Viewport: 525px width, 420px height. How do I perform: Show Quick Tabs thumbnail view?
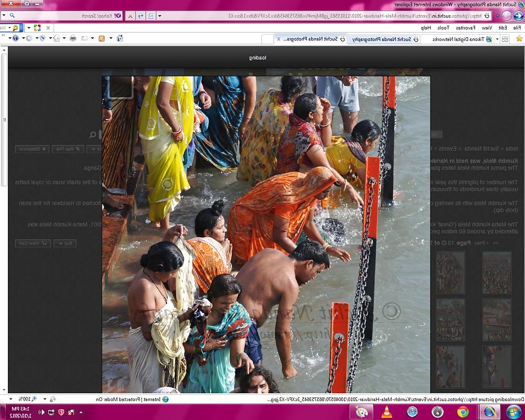(x=505, y=39)
